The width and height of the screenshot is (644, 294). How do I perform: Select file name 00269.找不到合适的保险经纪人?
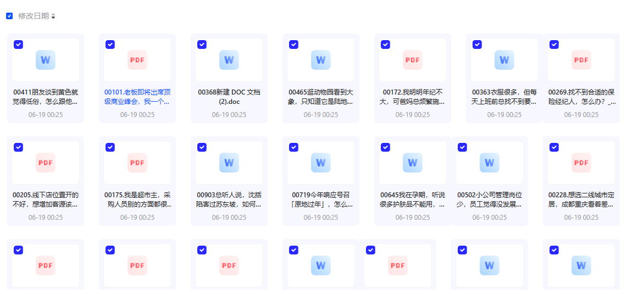tap(582, 97)
